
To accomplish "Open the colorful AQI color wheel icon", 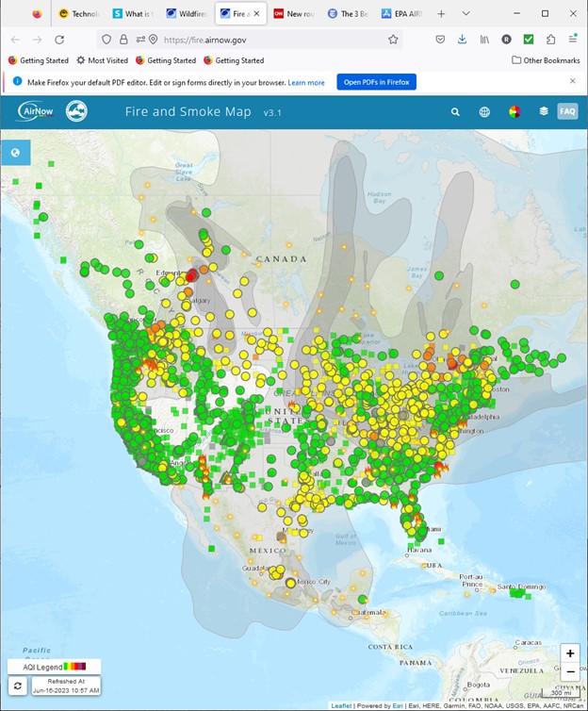I will pyautogui.click(x=514, y=111).
